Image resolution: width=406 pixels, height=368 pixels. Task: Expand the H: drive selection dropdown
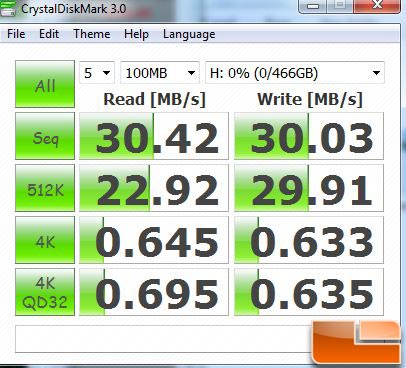295,73
